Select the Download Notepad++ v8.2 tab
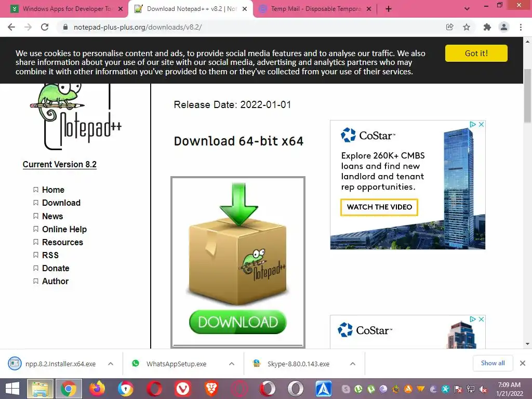The height and width of the screenshot is (399, 532). click(191, 9)
